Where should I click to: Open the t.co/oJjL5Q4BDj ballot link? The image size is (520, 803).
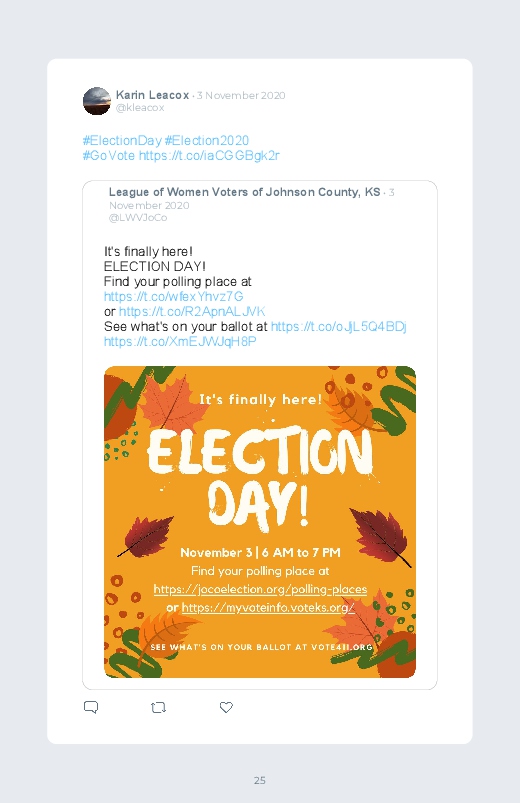tap(339, 326)
